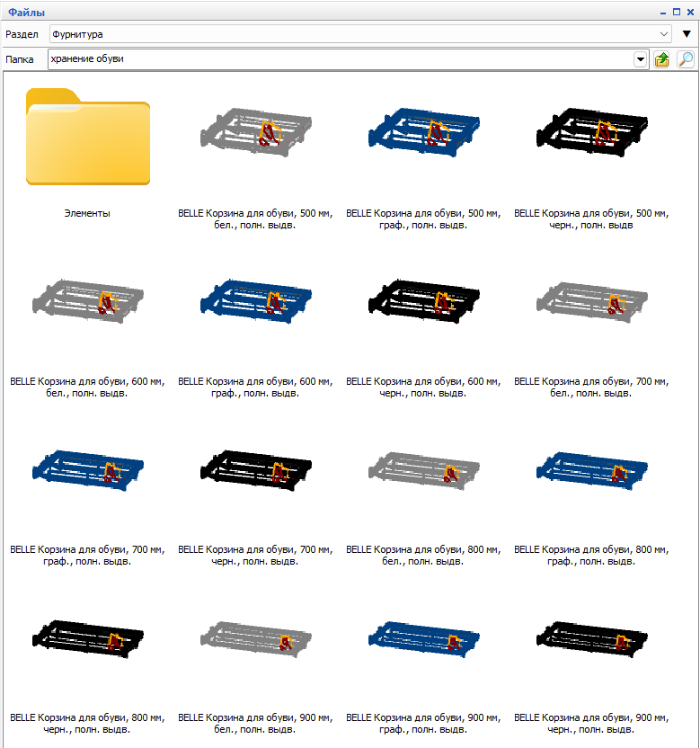Click label '500 мм, черн., полн. выдв'

[x=591, y=219]
